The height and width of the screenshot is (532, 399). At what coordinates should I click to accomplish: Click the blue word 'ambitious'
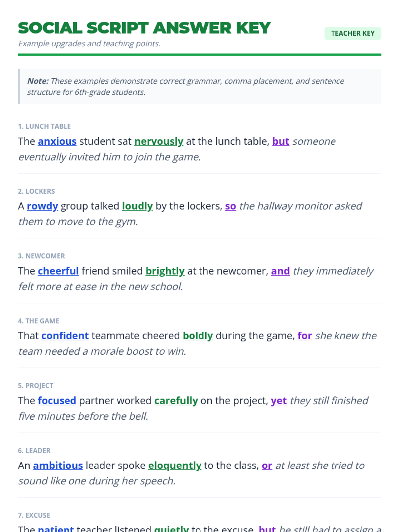coord(58,465)
